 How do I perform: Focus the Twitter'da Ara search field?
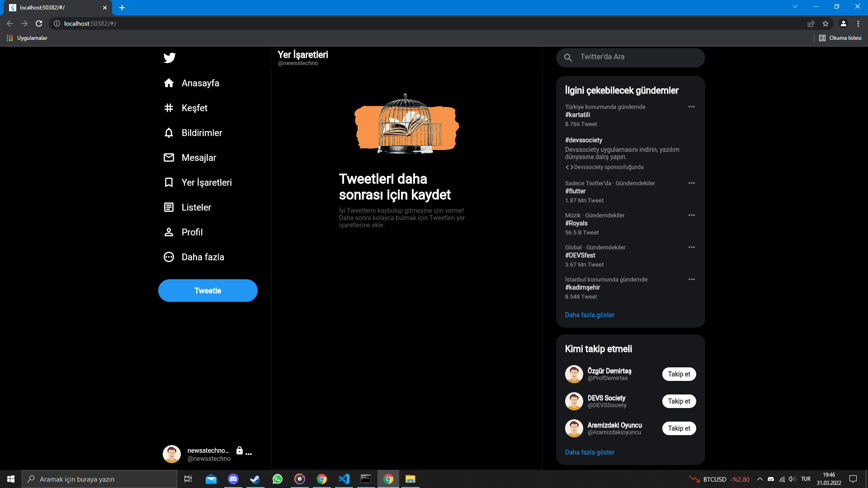coord(631,57)
